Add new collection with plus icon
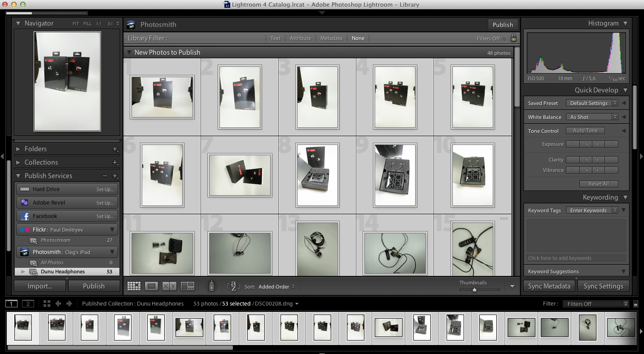This screenshot has width=644, height=354. tap(115, 162)
